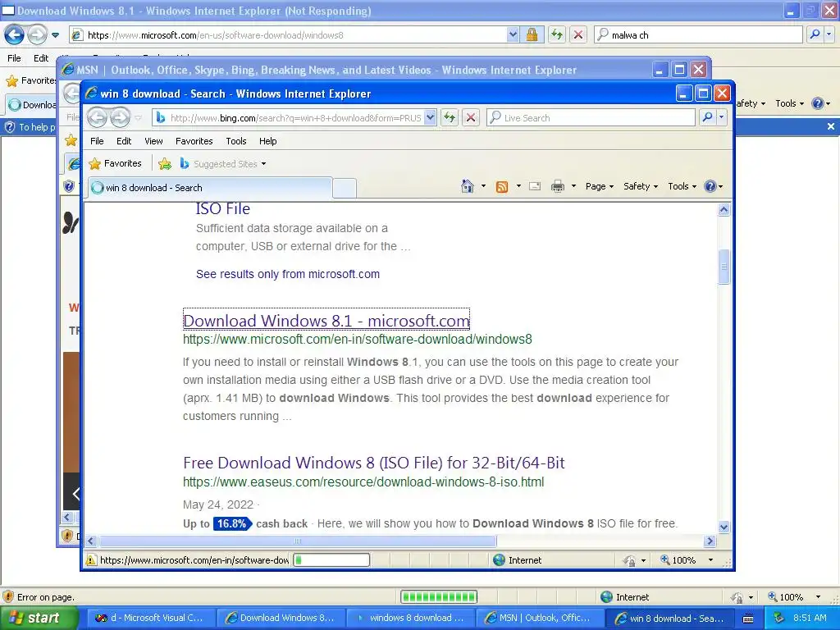Select win 8 download - Search tab
The image size is (840, 630).
pos(209,188)
